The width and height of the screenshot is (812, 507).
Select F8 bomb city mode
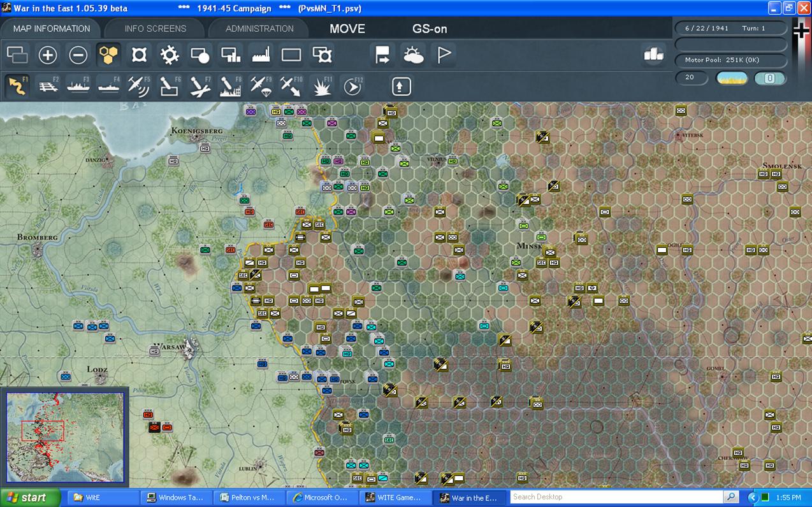click(x=231, y=86)
